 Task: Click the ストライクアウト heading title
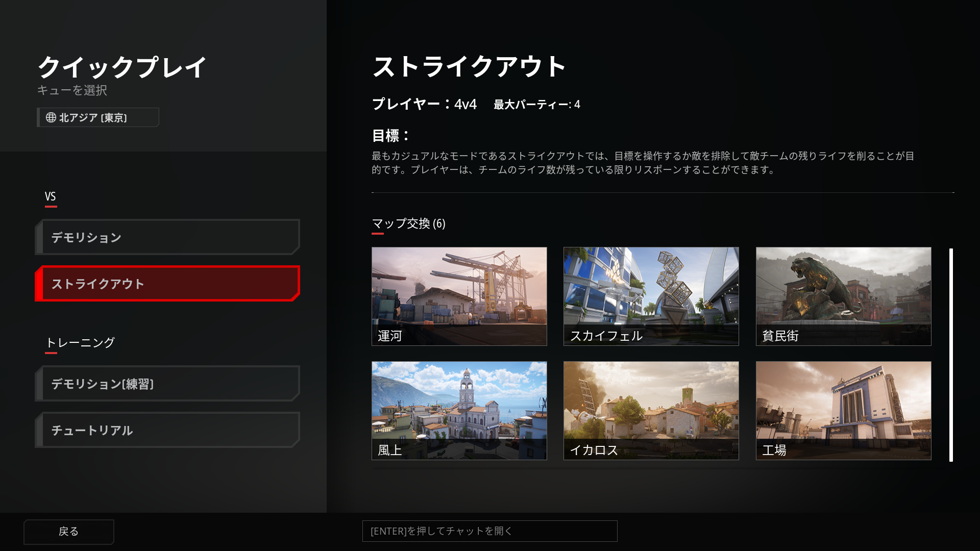click(469, 67)
